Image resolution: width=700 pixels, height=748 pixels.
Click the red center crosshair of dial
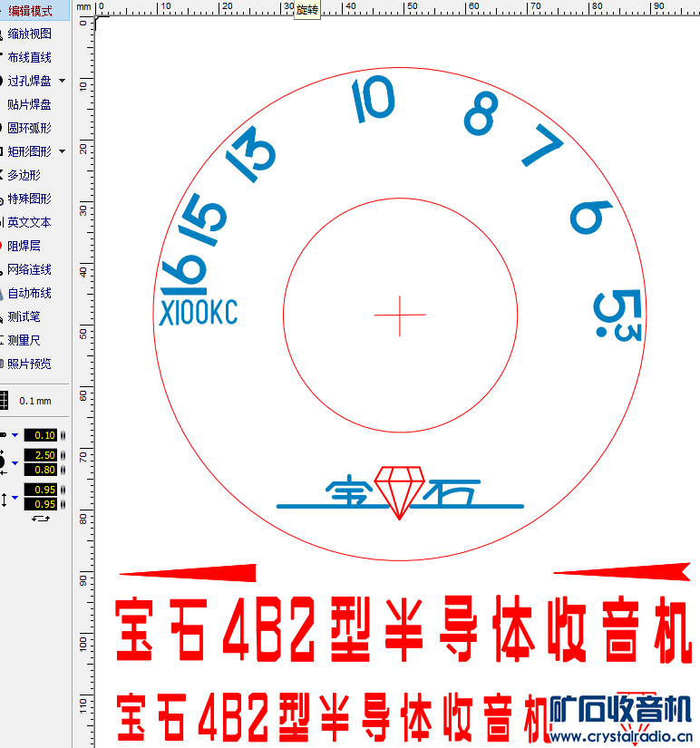(400, 316)
